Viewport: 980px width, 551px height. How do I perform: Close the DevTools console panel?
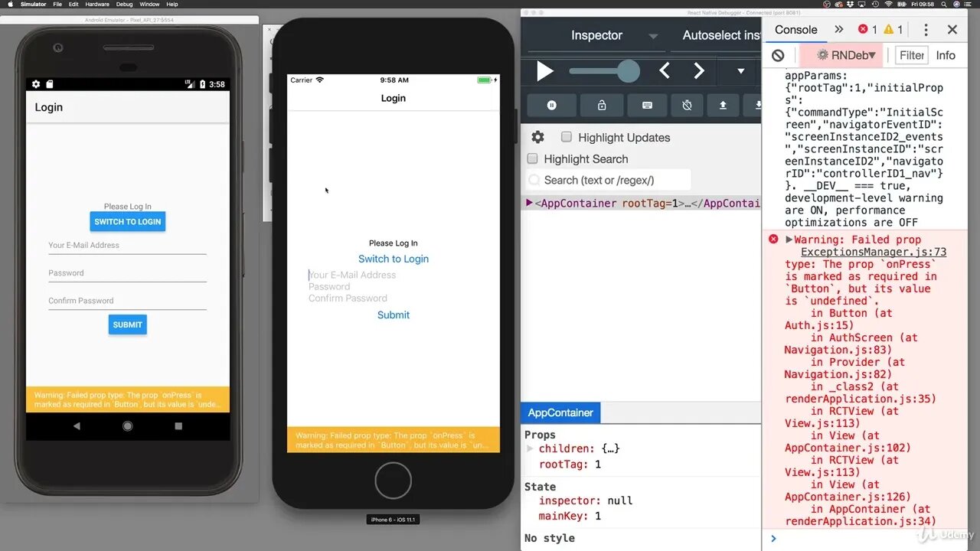pos(952,30)
